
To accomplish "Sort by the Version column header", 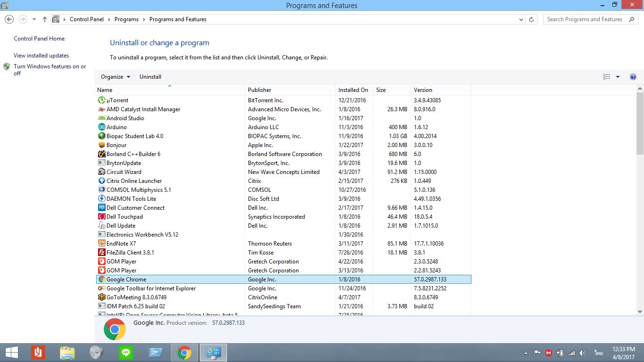I will pyautogui.click(x=441, y=90).
